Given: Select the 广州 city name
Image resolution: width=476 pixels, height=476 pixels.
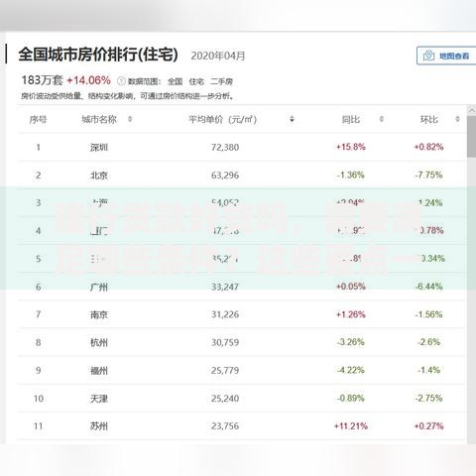Looking at the screenshot, I should pos(99,287).
